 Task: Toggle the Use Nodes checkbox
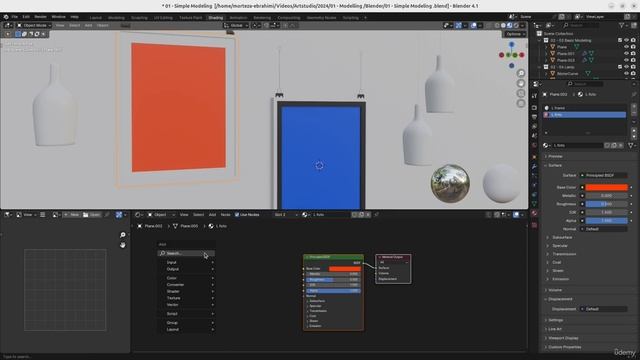(237, 215)
